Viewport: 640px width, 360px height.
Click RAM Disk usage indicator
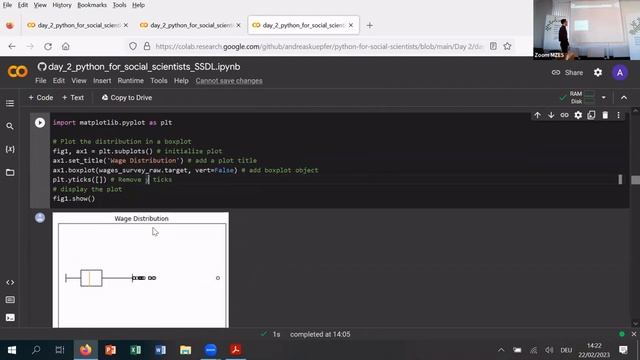click(582, 98)
